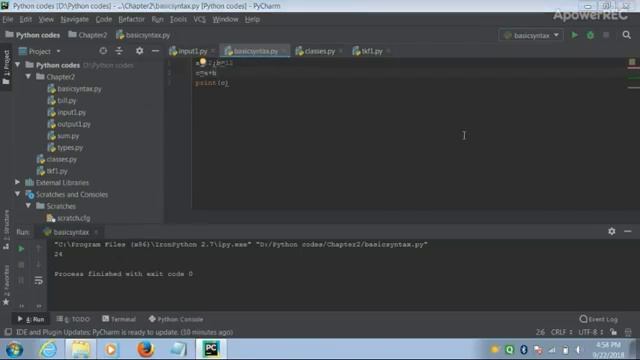Open the Help menu
Image resolution: width=640 pixels, height=360 pixels.
[252, 19]
